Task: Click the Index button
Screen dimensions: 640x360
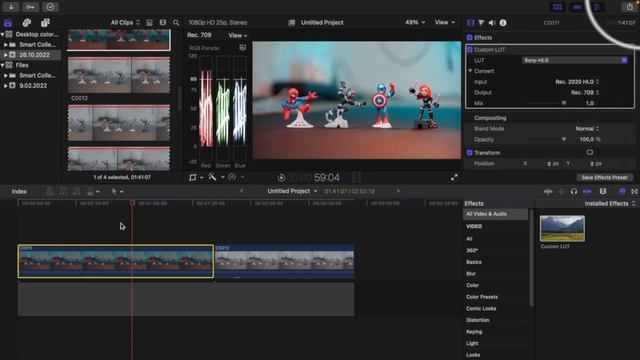Action: 19,191
